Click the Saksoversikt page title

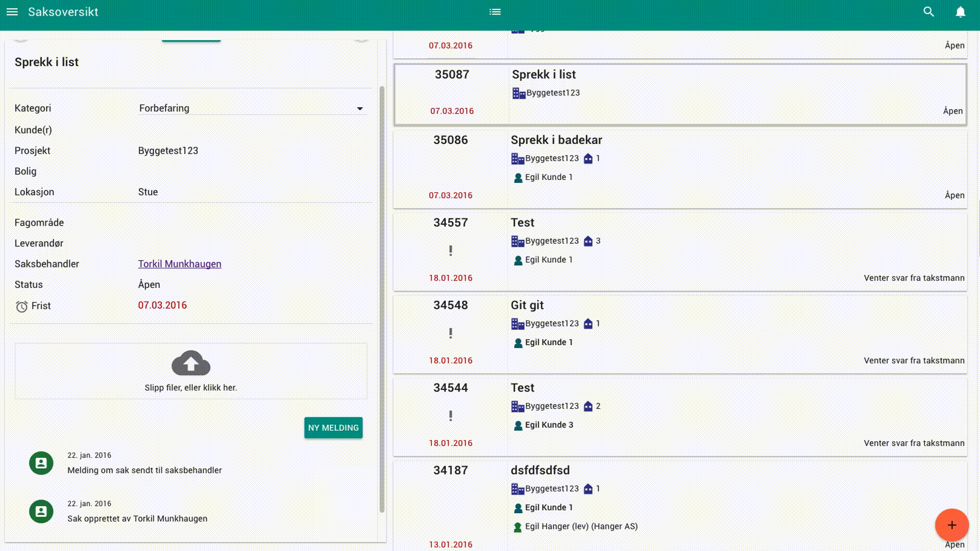[x=63, y=12]
